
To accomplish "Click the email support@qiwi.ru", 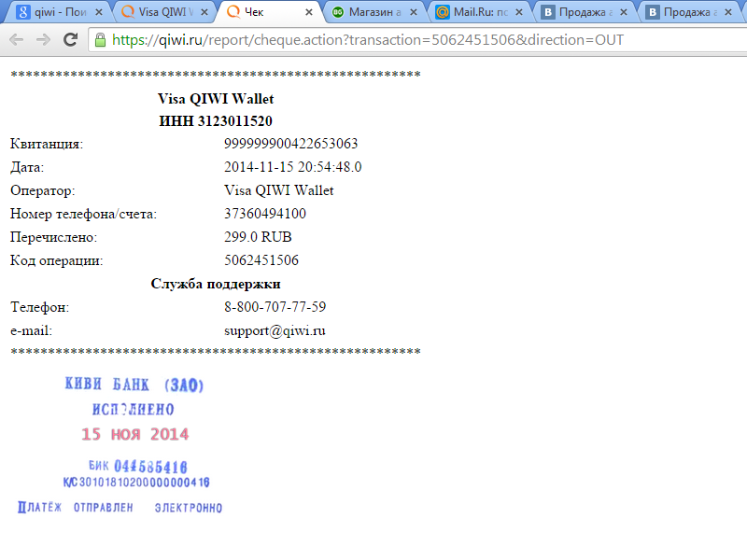I will point(275,330).
